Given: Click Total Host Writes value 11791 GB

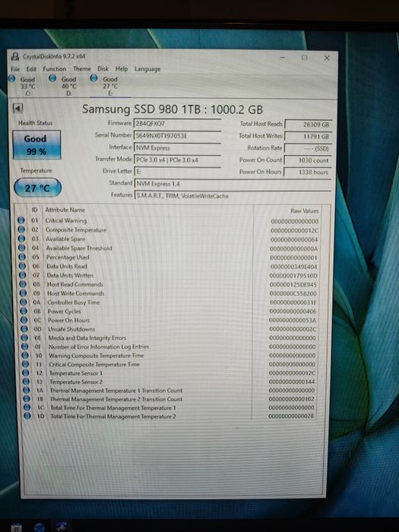Looking at the screenshot, I should (308, 136).
